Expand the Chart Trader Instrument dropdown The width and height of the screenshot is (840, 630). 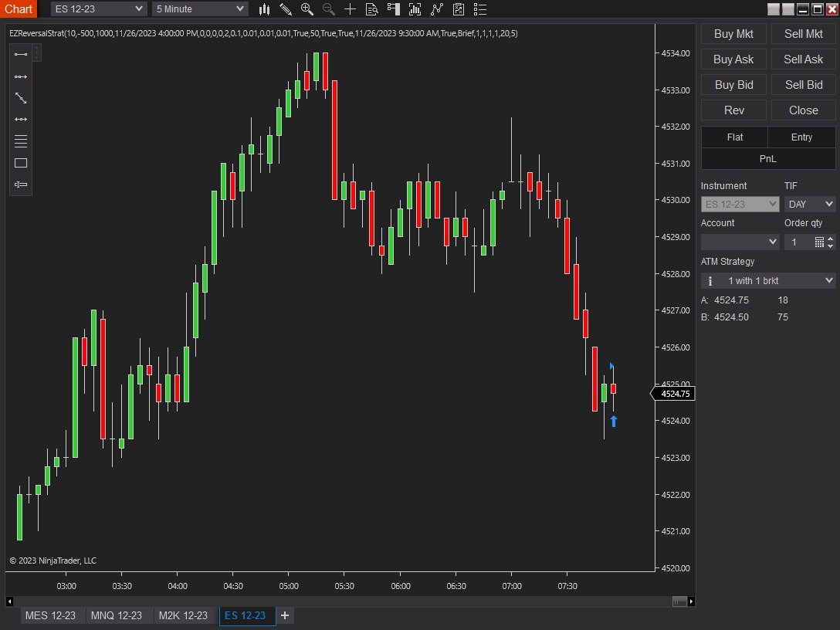[740, 204]
